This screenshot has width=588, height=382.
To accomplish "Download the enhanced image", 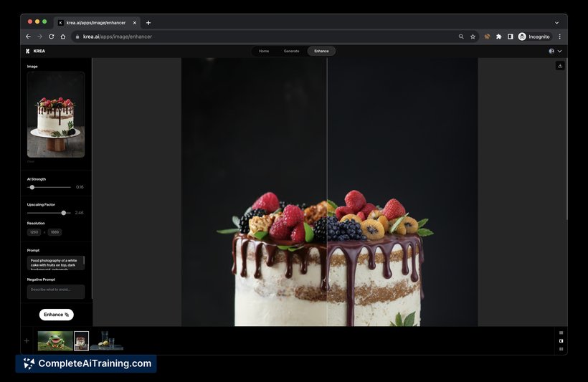I will pos(560,66).
